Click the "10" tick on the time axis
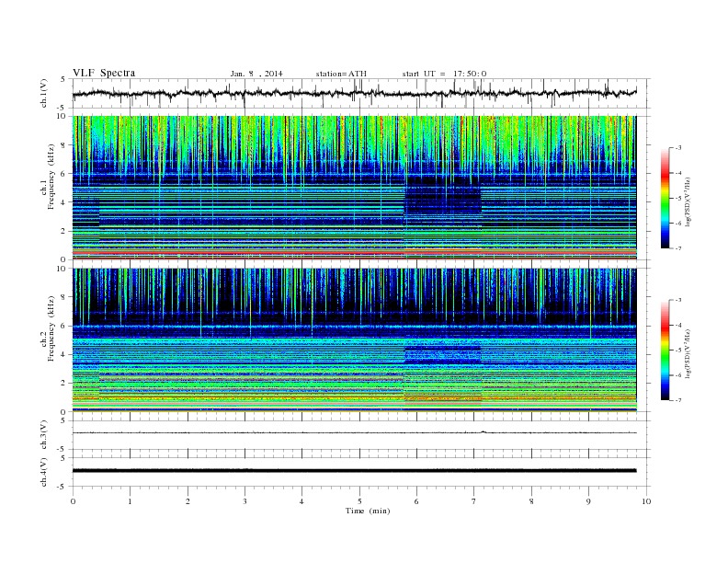This screenshot has height=563, width=728. pyautogui.click(x=646, y=501)
